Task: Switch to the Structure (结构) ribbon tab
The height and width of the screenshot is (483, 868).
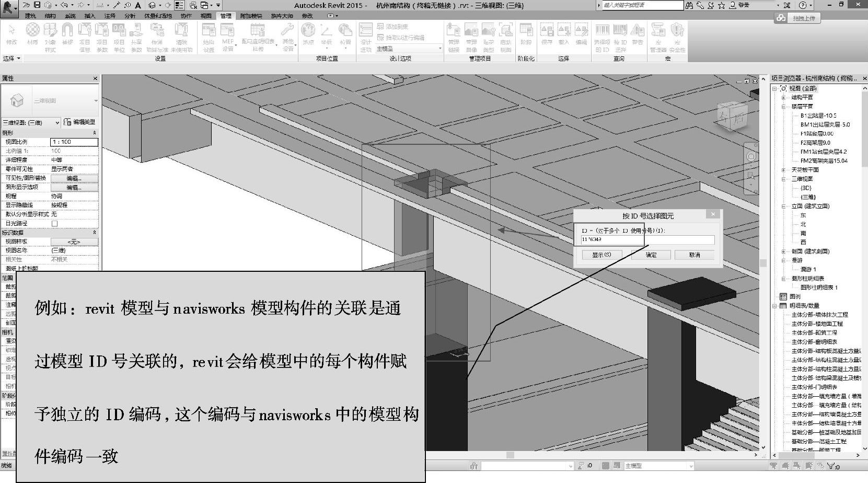Action: pos(50,16)
